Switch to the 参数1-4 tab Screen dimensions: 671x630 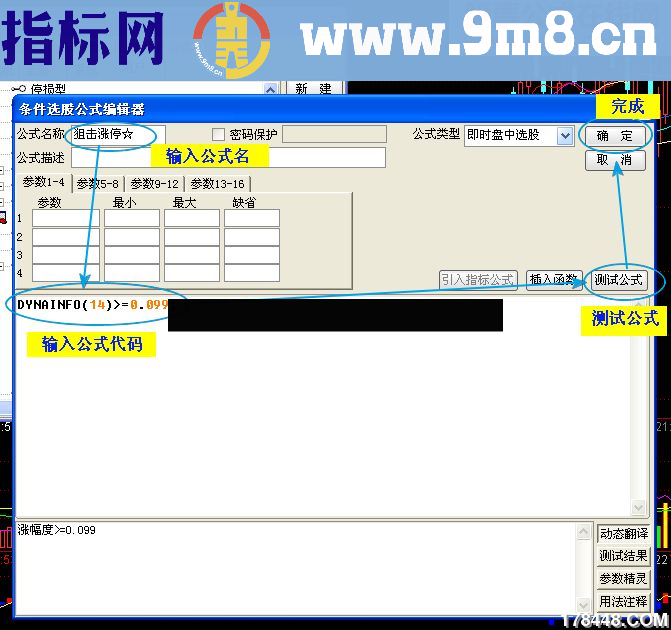pos(44,182)
